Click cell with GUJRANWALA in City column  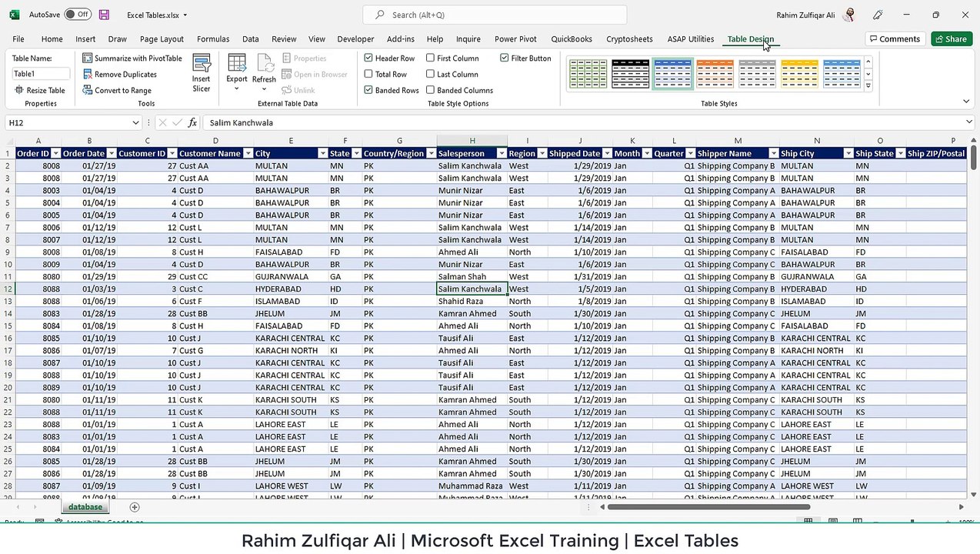291,277
